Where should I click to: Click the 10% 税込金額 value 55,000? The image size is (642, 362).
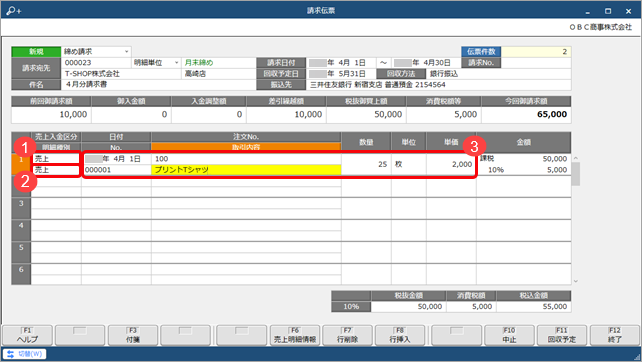[x=554, y=307]
